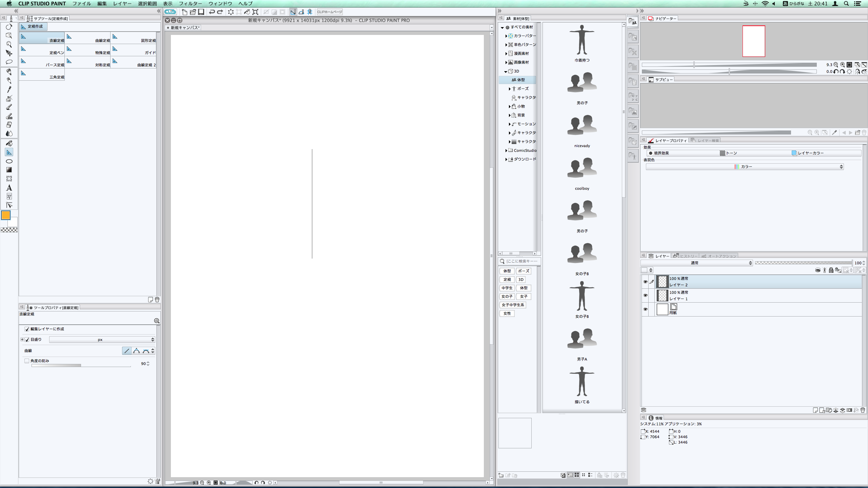Viewport: 868px width, 488px height.
Task: Open the 表現色 カラー dropdown
Action: point(745,167)
